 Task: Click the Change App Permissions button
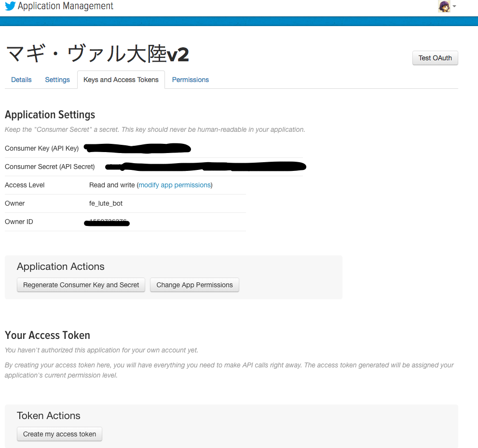194,285
